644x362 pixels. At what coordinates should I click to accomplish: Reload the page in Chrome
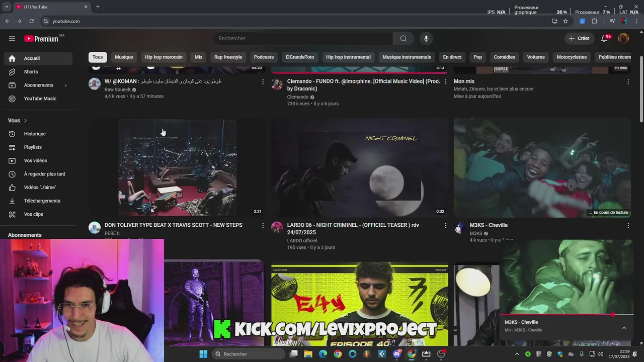[31, 21]
